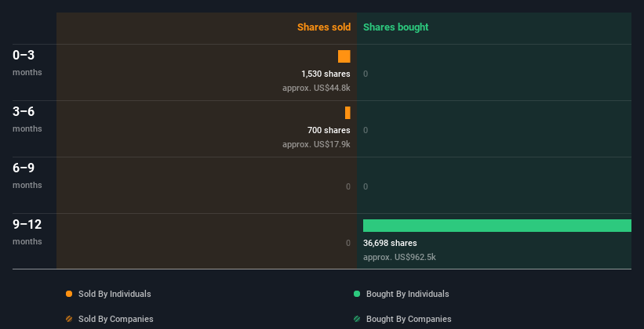Click the '3–6' months row label

(24, 111)
